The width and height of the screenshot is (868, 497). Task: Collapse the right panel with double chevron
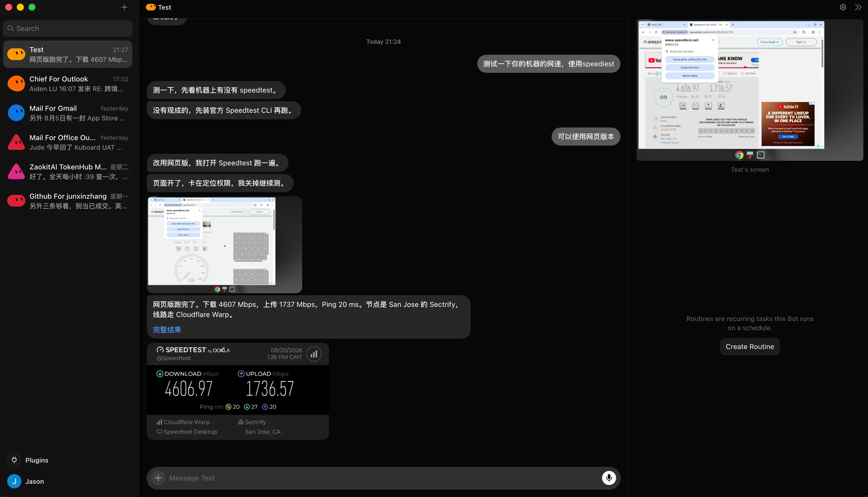tap(858, 7)
